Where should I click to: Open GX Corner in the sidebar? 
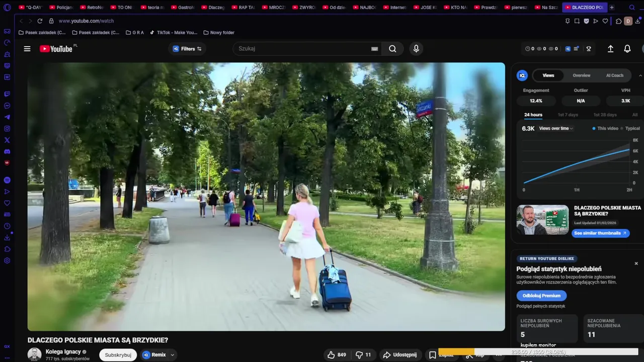click(7, 346)
